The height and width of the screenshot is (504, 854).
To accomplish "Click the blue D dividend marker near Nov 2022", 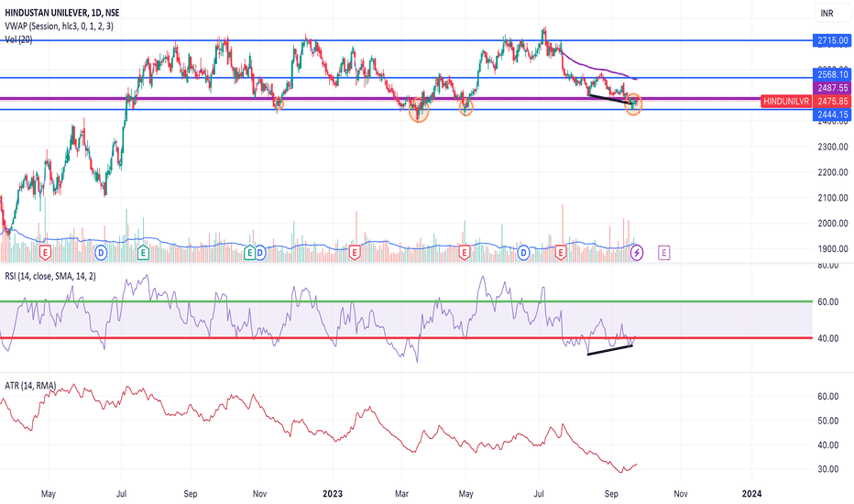I will (260, 252).
